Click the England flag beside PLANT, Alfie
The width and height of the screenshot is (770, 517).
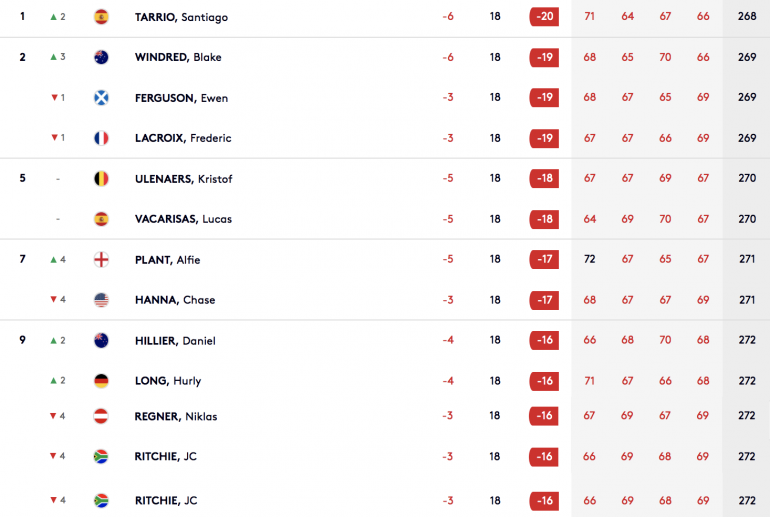[101, 259]
